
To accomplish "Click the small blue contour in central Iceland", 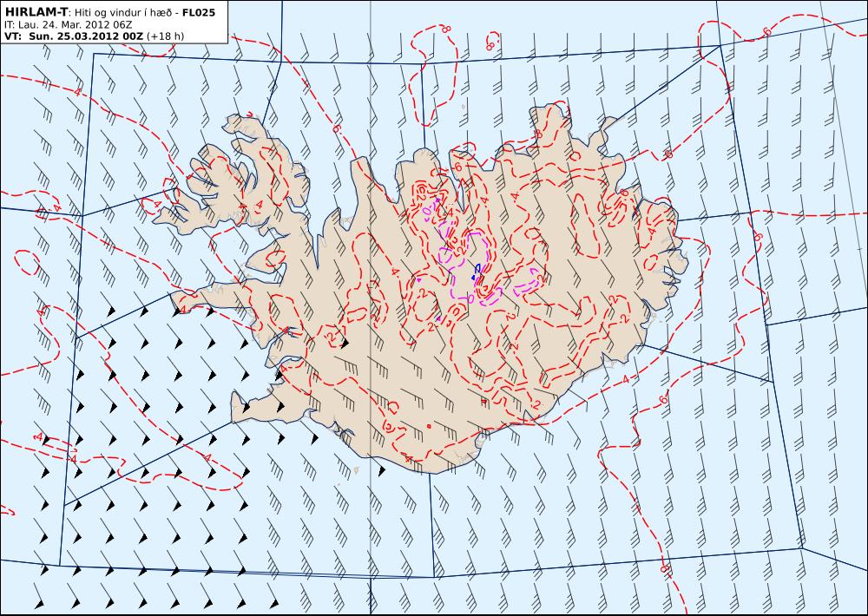I will click(x=476, y=272).
